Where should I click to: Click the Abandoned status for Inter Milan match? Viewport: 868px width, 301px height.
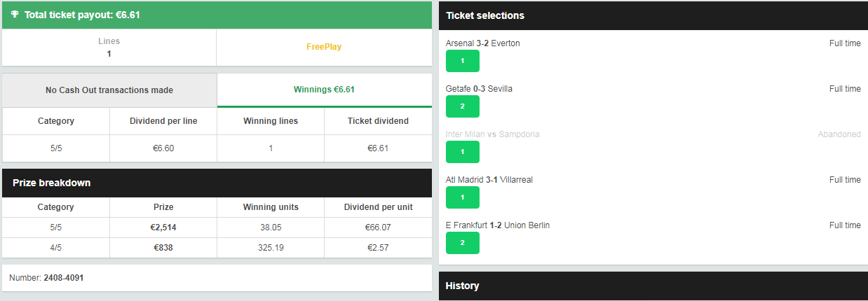point(839,134)
